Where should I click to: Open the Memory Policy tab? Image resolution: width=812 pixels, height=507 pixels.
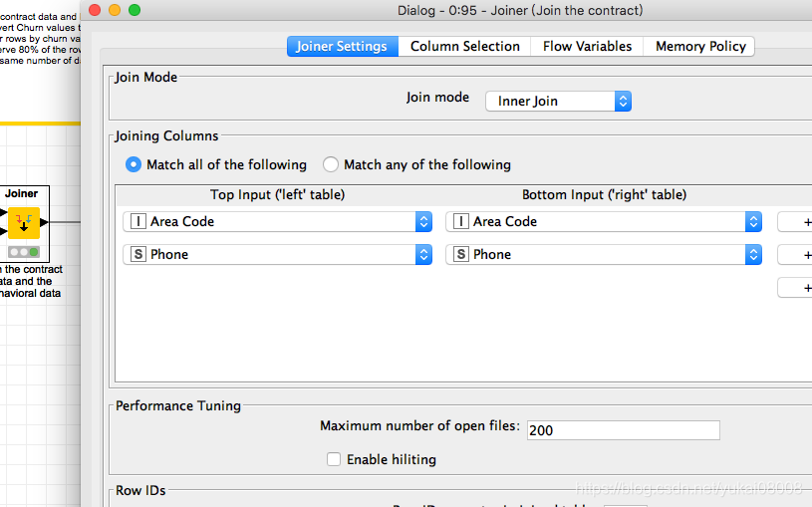[x=700, y=46]
